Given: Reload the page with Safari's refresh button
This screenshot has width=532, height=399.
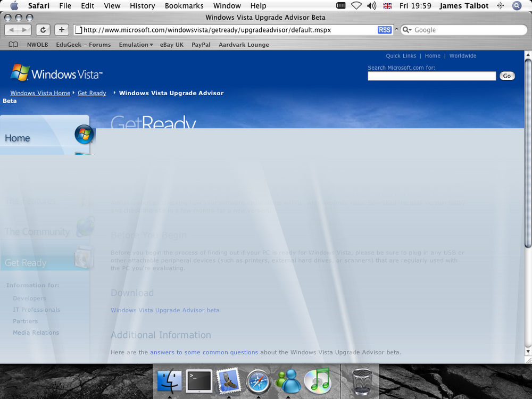Looking at the screenshot, I should pos(43,30).
